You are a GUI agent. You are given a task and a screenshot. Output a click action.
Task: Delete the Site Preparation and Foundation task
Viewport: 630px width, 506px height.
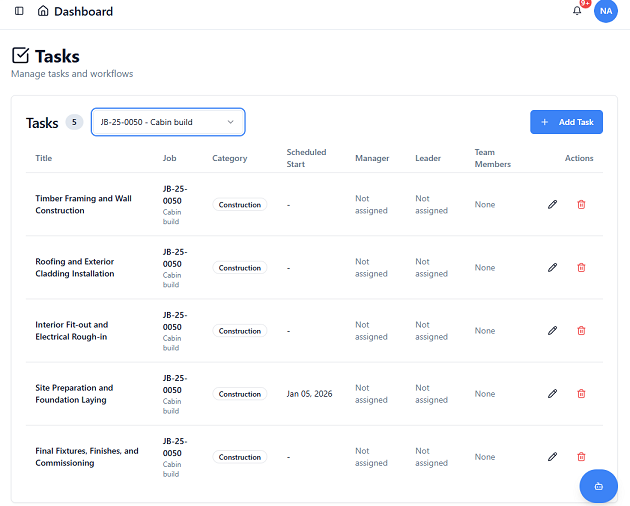(581, 393)
